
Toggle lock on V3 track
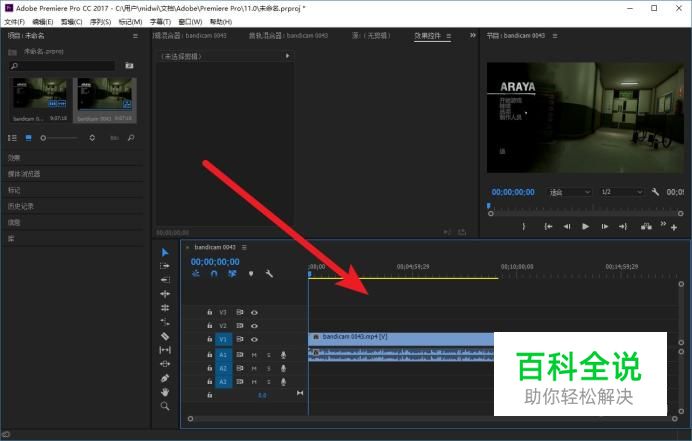click(210, 312)
